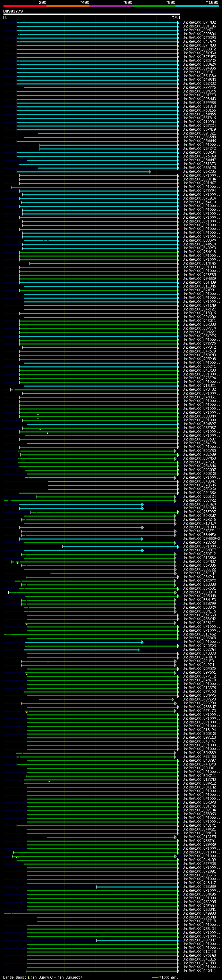Open entry UniRef100_Q8BJG4
The height and width of the screenshot is (980, 222).
coord(199,929)
